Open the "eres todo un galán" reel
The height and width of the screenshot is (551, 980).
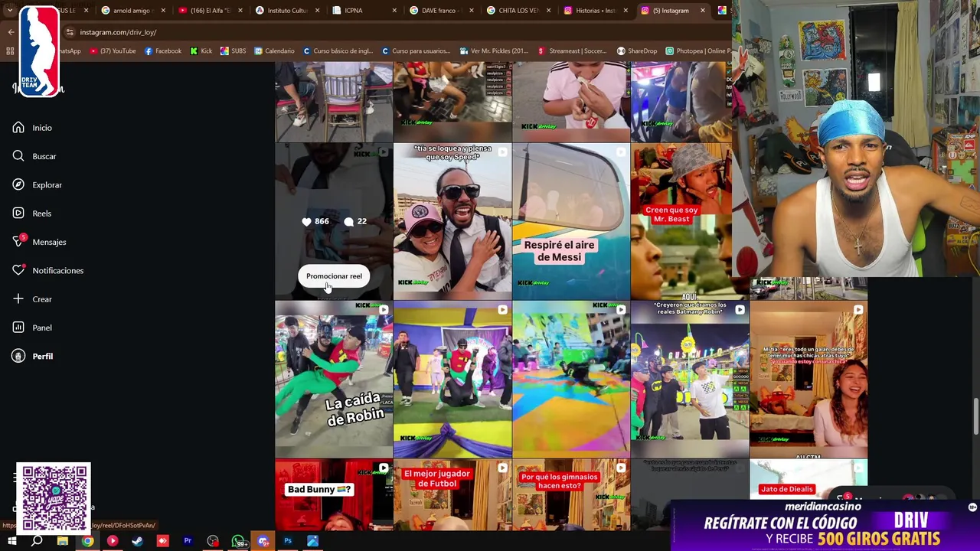coord(808,379)
